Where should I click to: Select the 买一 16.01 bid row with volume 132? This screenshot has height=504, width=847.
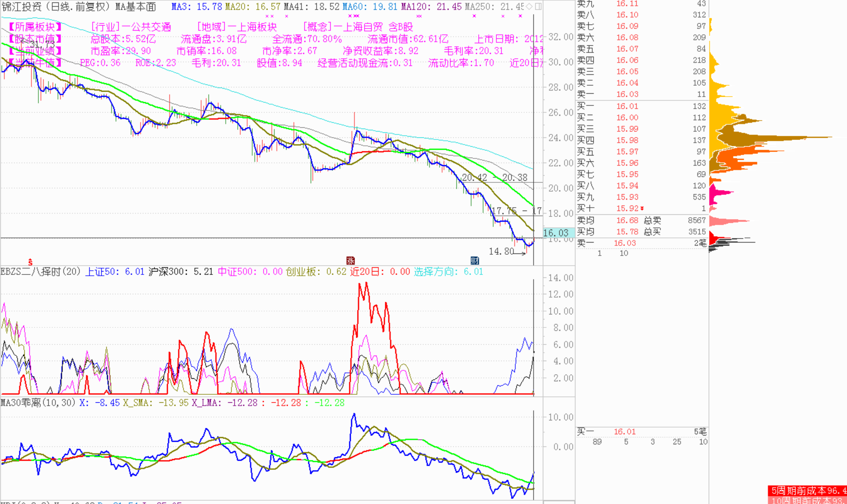641,106
